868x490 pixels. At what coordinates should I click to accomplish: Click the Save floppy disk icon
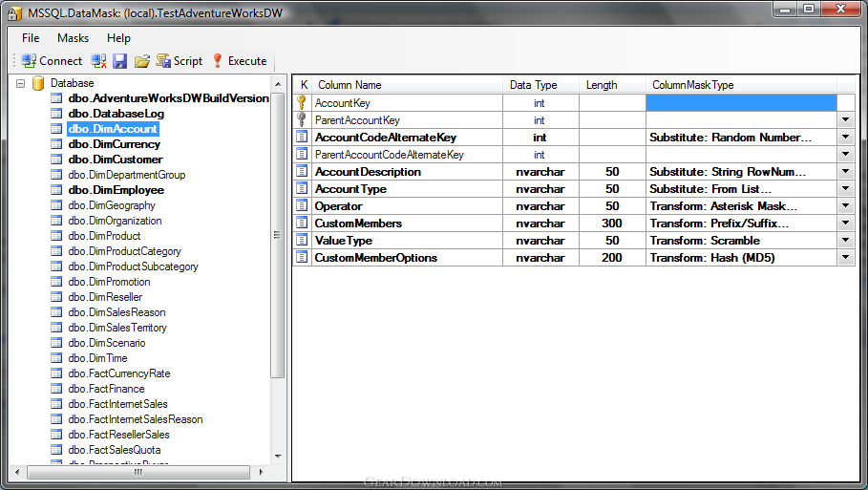pos(120,61)
